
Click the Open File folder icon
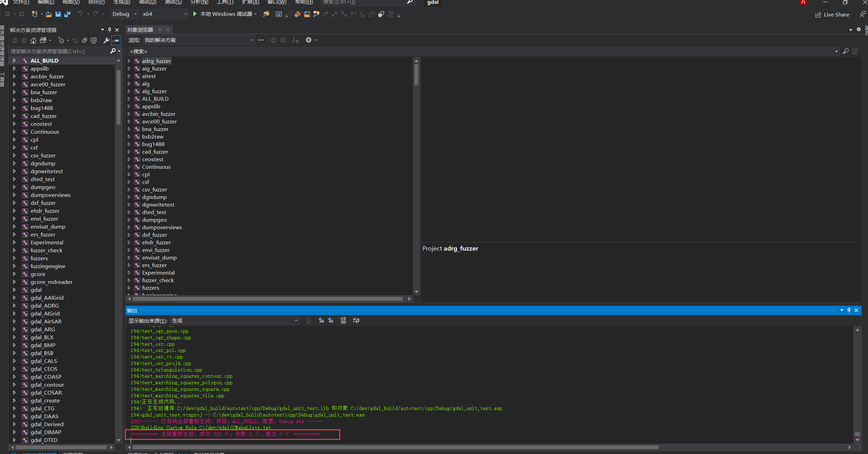coord(49,14)
